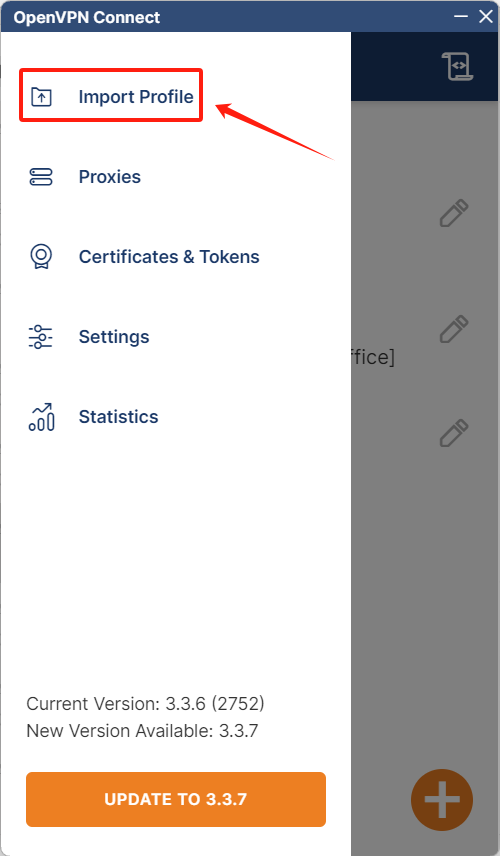Open the log scroll icon in the dark header
Screen dimensions: 500x856
(457, 67)
